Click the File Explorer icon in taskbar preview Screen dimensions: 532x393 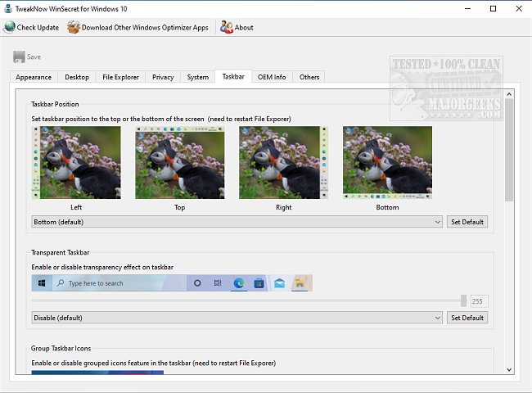(300, 283)
